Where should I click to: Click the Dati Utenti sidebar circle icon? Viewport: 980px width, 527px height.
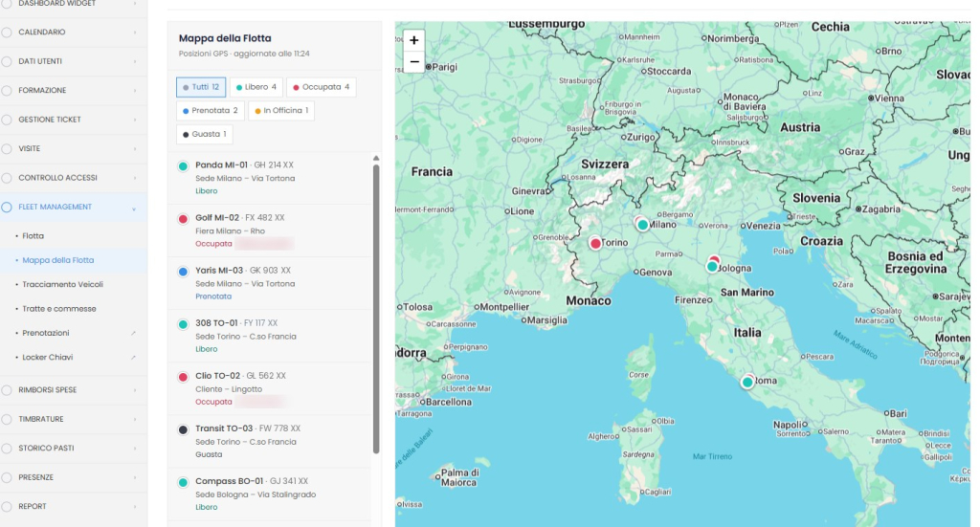(x=7, y=61)
